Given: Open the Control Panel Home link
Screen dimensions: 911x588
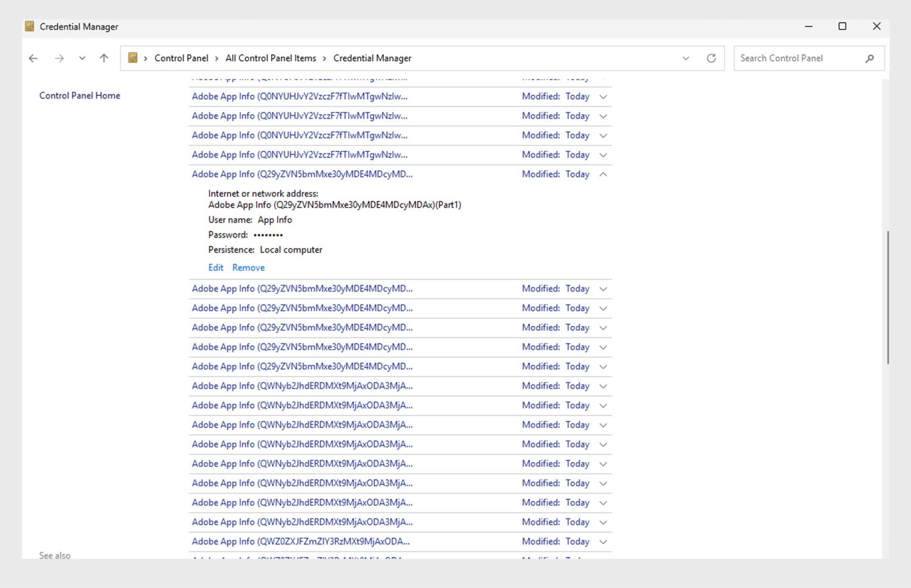Looking at the screenshot, I should tap(80, 96).
